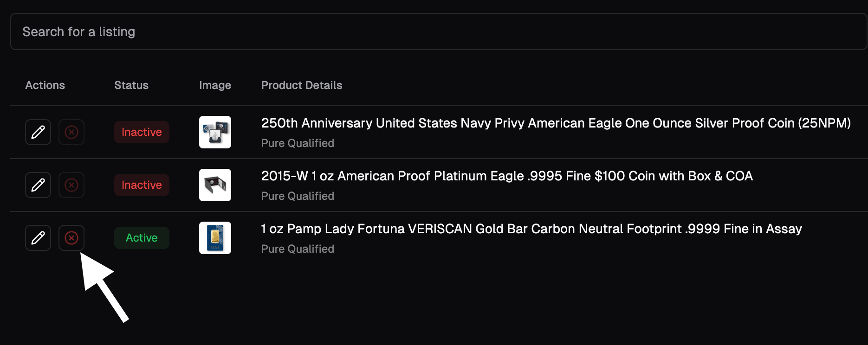Viewport: 868px width, 345px height.
Task: Click the Active status badge on the Gold Bar row
Action: 142,237
